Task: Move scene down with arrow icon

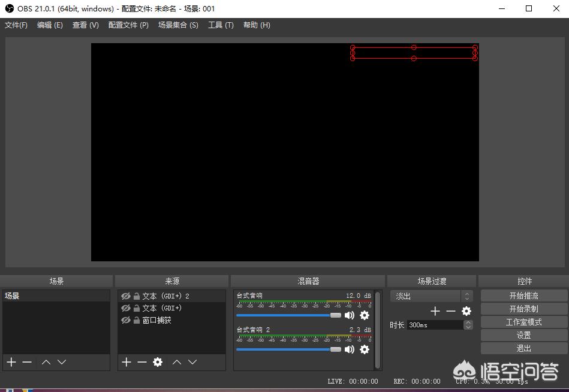Action: click(62, 362)
